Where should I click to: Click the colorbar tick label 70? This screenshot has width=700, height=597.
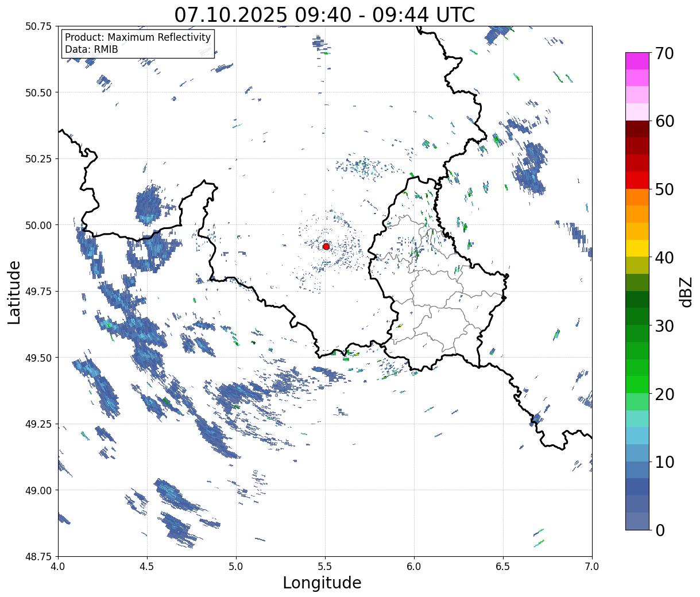coord(665,53)
